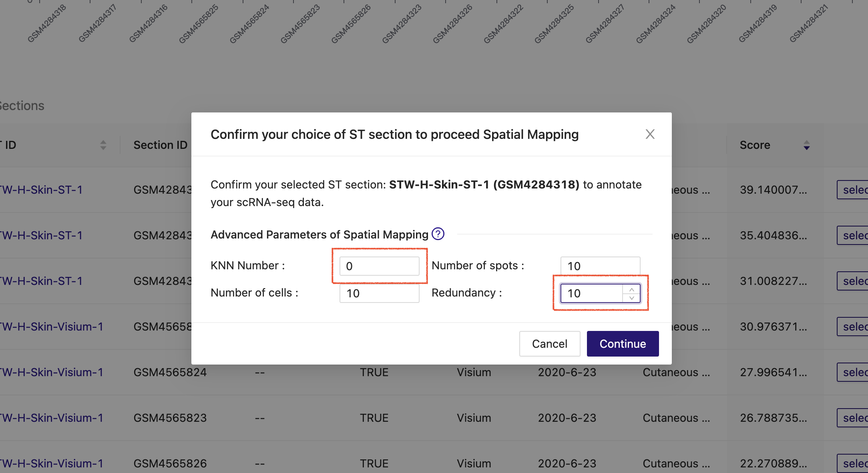
Task: Open help for Advanced Parameters of Spatial Mapping
Action: coord(438,234)
